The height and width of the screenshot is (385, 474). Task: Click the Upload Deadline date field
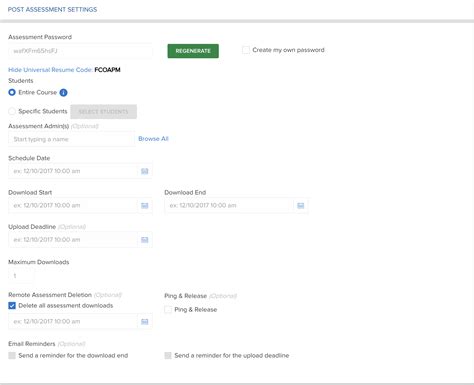click(x=73, y=240)
